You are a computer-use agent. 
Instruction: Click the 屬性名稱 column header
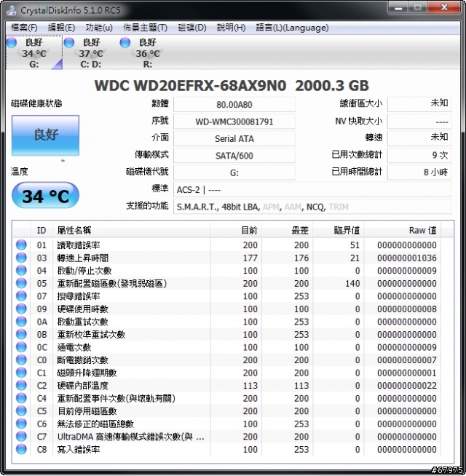(132, 231)
